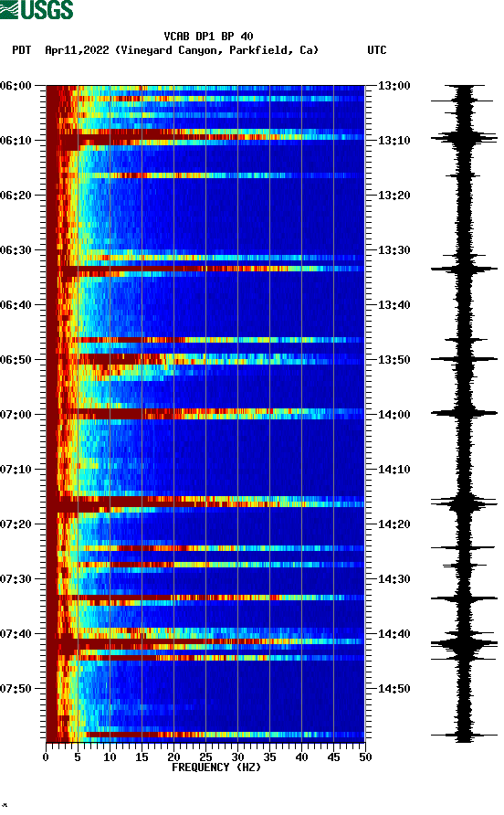Click the 06:00 PDT time label

pyautogui.click(x=16, y=86)
